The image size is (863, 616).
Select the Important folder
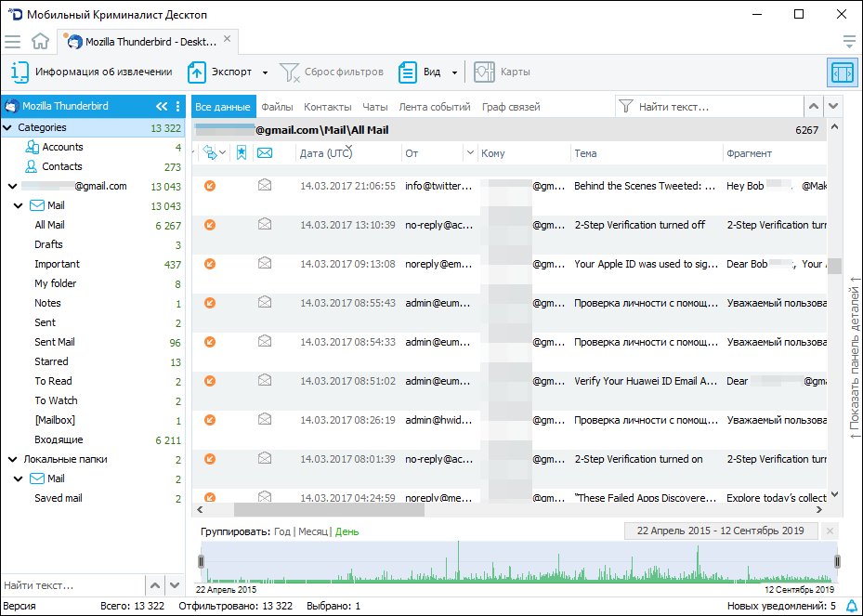57,264
